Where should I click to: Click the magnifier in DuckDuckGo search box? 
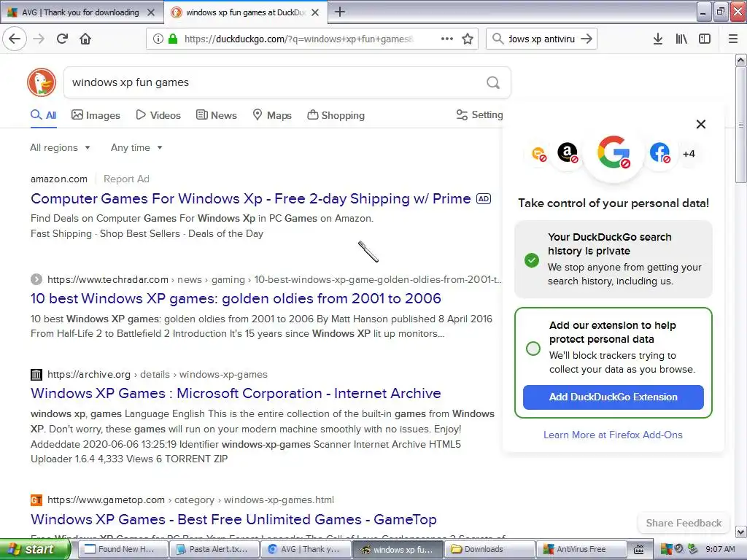[493, 83]
